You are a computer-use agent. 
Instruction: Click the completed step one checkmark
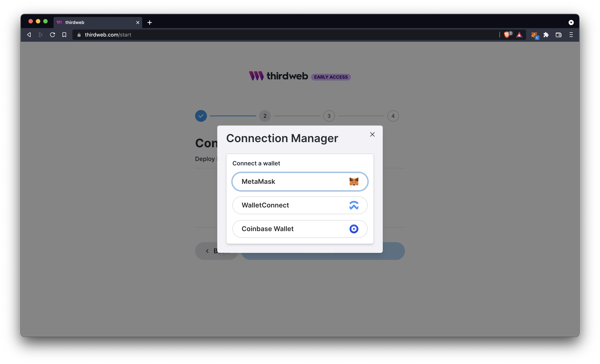pos(201,116)
